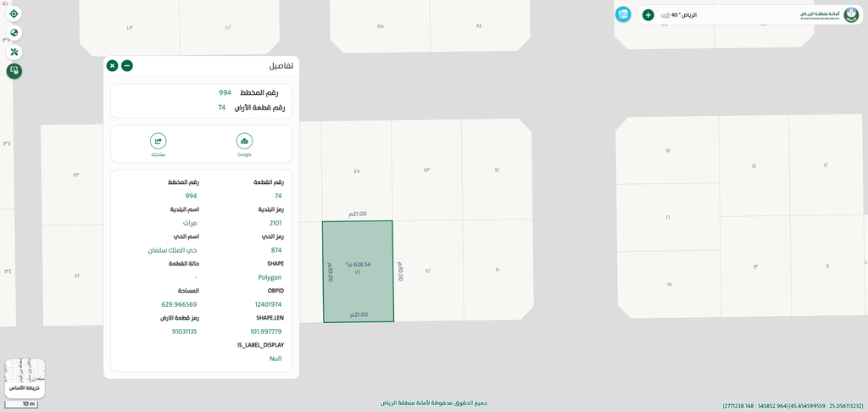Click the OBPID value 12401974
The image size is (868, 412).
268,304
